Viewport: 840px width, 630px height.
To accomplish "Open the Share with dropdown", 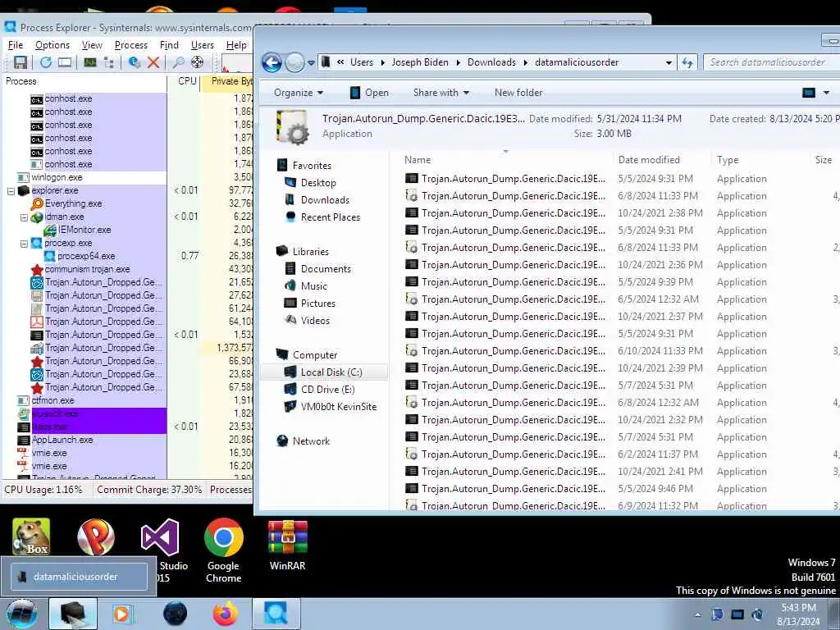I will pos(441,93).
